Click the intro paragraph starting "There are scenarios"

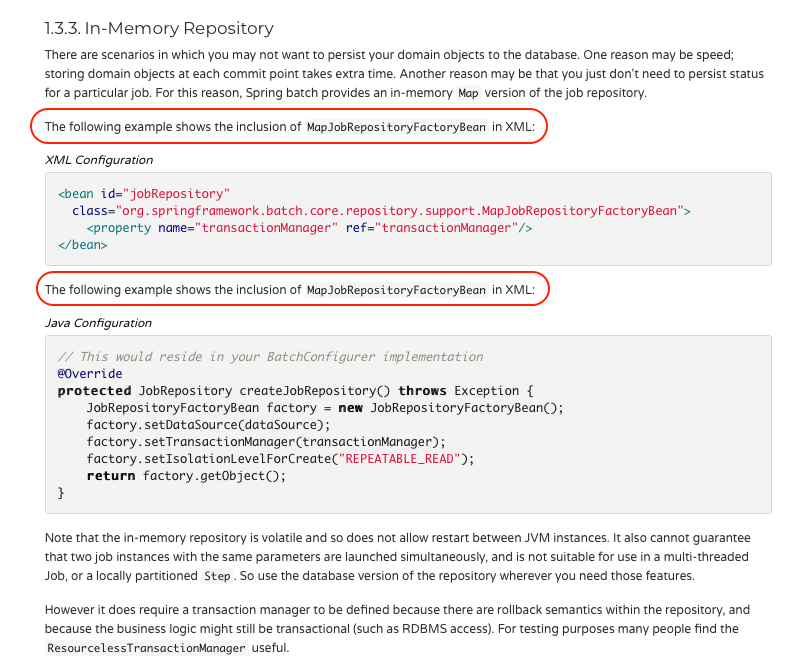pyautogui.click(x=404, y=74)
